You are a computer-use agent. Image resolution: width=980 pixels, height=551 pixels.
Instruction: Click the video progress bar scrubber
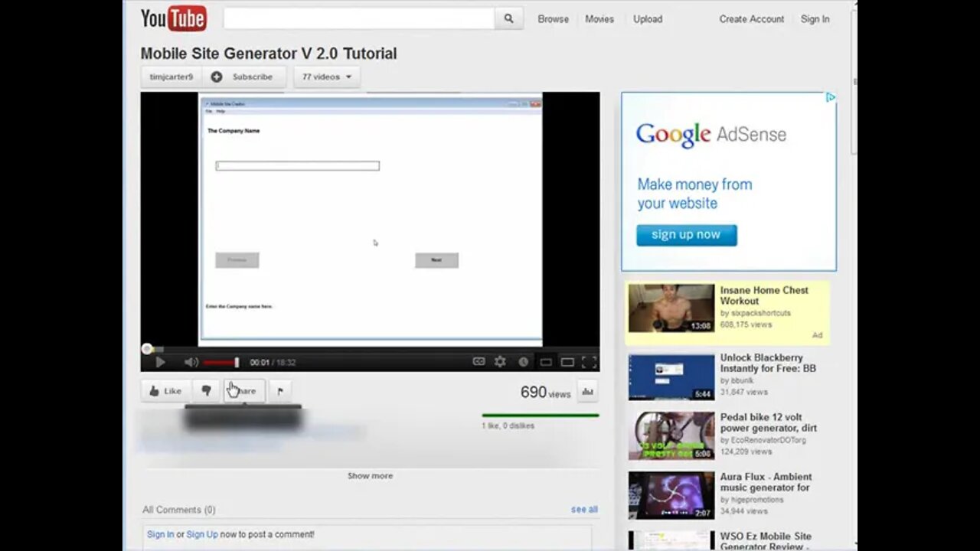click(x=147, y=349)
